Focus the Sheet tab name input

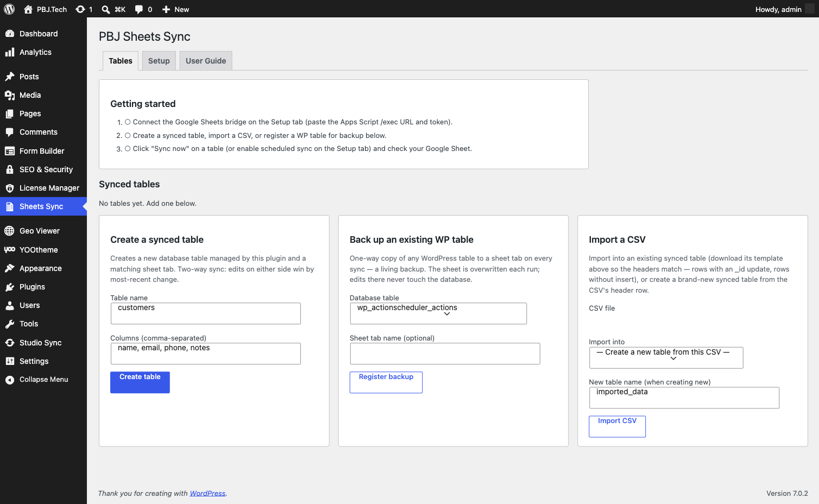coord(445,354)
